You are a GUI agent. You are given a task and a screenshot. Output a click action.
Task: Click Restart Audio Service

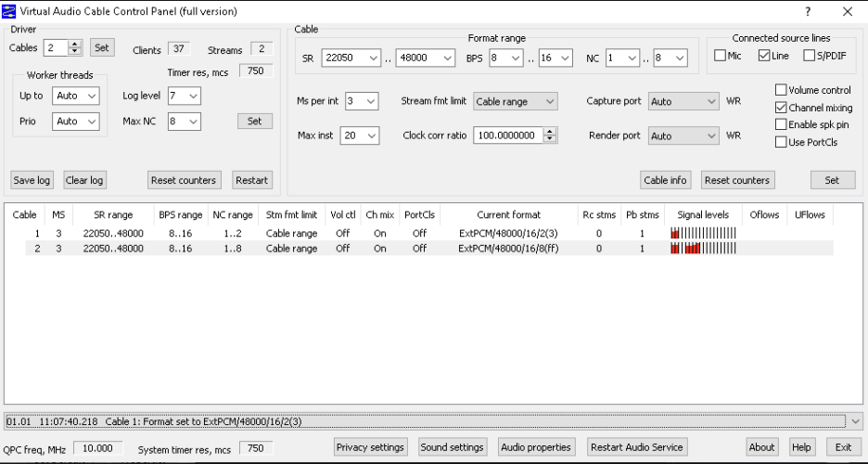click(x=637, y=447)
